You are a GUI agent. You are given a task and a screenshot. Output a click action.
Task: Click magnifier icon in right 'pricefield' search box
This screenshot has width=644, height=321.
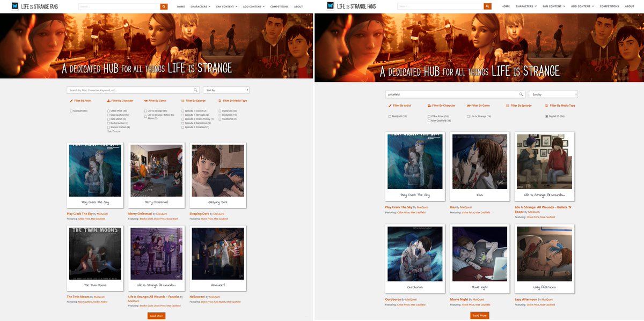coord(520,94)
